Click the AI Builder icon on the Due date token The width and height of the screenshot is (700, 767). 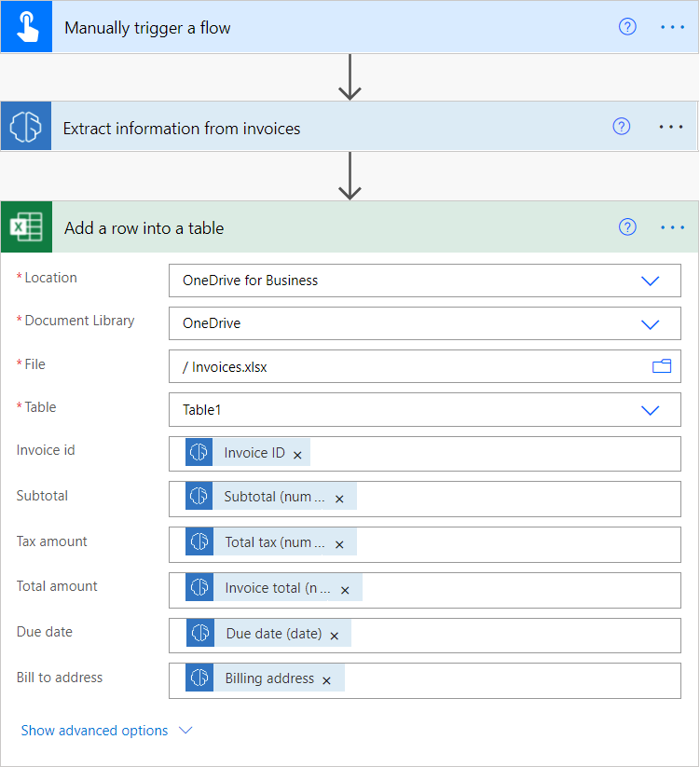198,633
